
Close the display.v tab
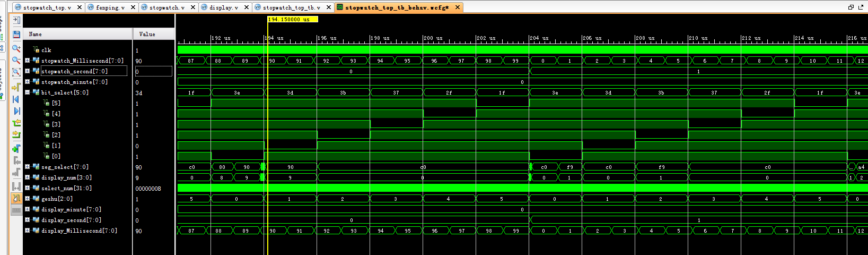pyautogui.click(x=247, y=7)
